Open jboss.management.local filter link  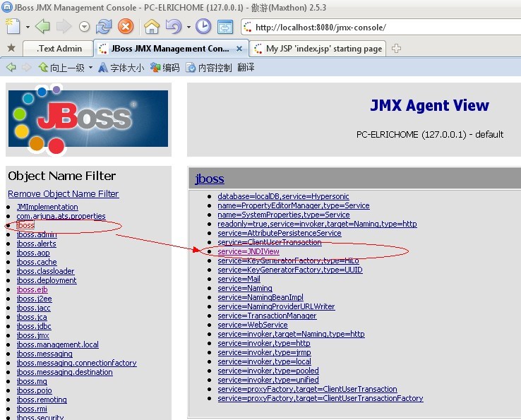click(57, 344)
